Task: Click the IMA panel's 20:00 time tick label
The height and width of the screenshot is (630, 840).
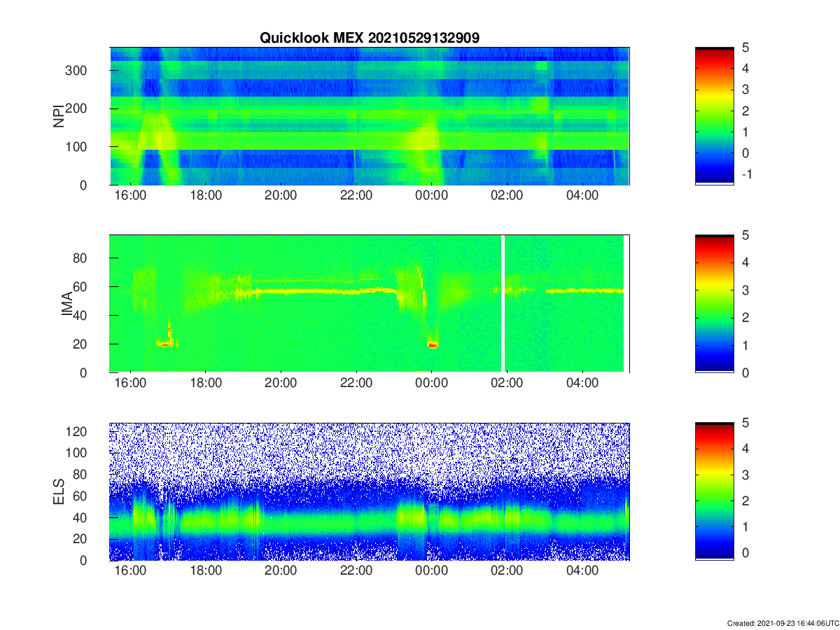Action: click(281, 384)
